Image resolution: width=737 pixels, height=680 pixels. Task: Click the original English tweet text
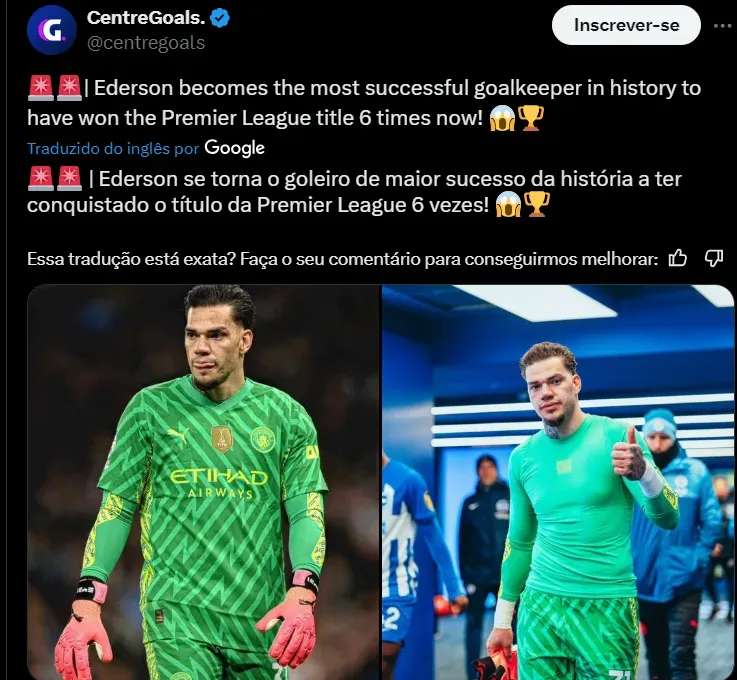pos(364,103)
